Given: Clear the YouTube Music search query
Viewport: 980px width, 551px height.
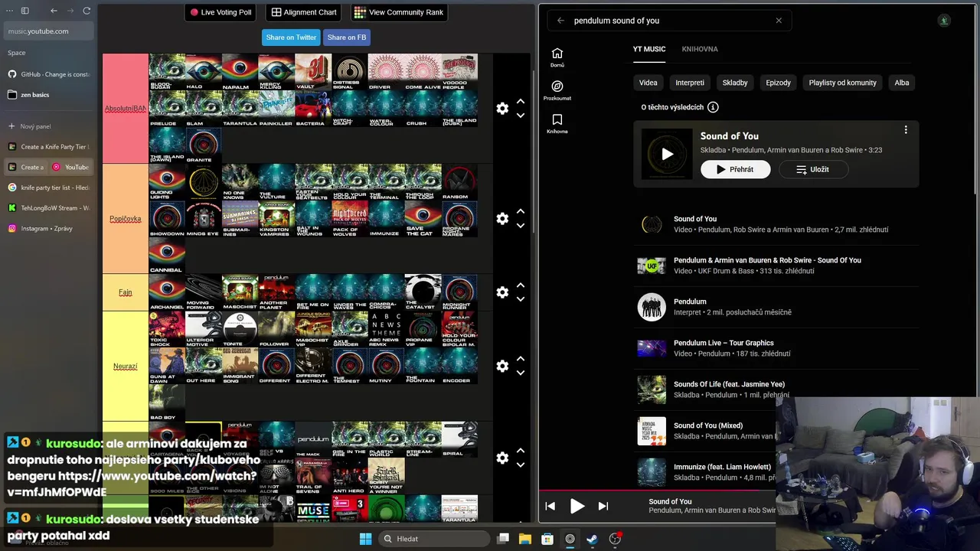Looking at the screenshot, I should coord(779,21).
